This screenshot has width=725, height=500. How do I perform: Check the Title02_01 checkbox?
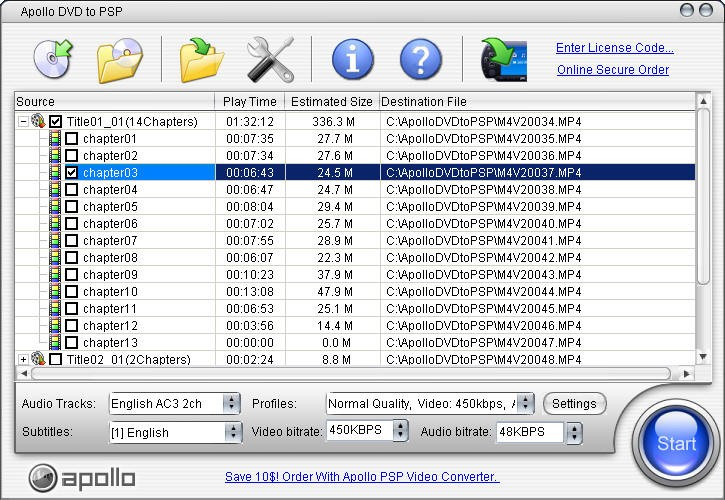(55, 359)
